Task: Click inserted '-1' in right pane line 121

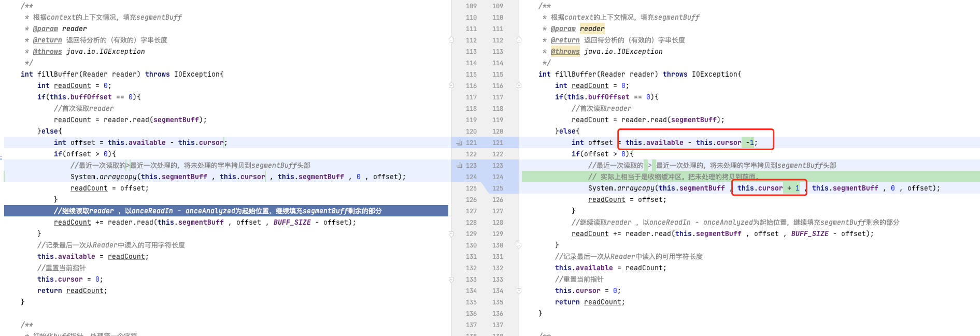Action: coord(750,142)
